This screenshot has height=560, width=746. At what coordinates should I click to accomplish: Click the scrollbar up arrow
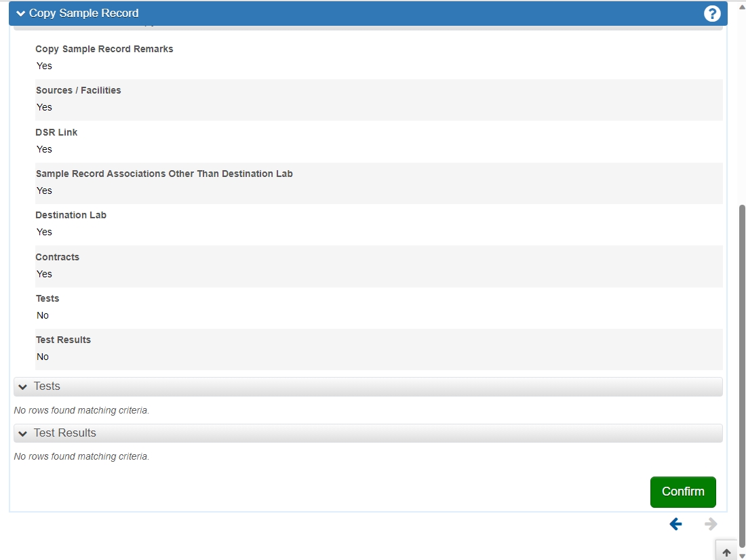pos(742,7)
